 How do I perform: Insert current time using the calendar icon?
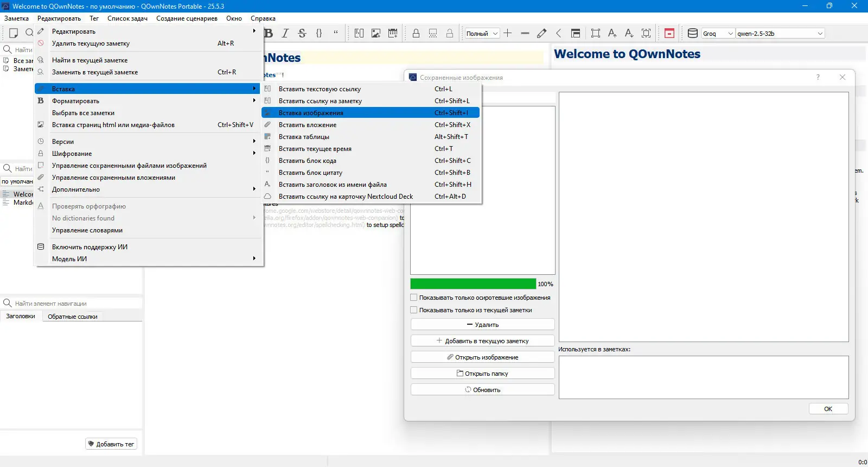(393, 33)
